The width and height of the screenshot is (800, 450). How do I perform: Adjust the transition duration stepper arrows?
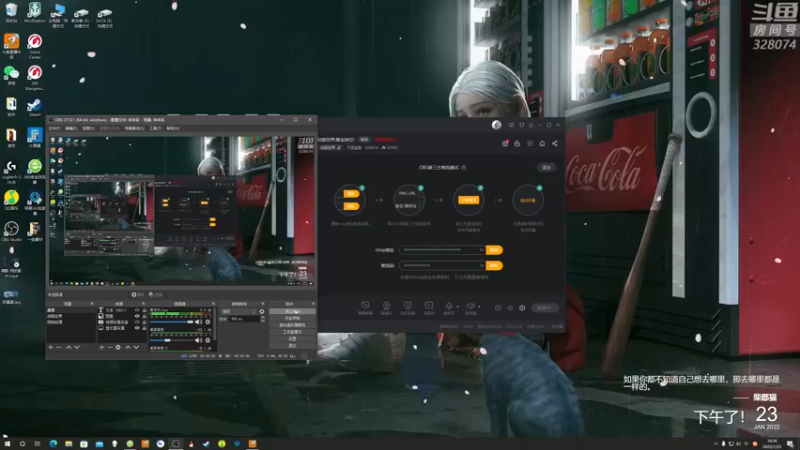pyautogui.click(x=263, y=319)
